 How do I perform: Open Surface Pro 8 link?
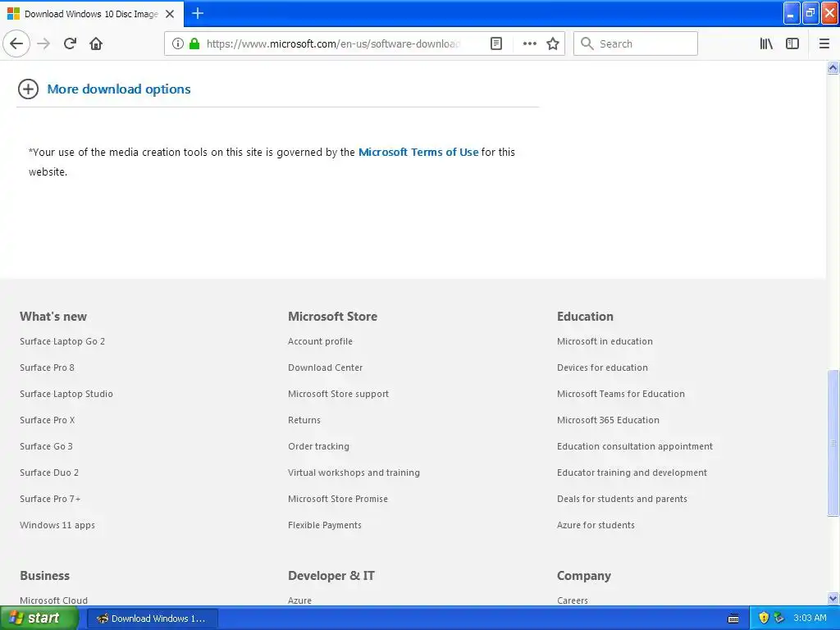point(47,367)
